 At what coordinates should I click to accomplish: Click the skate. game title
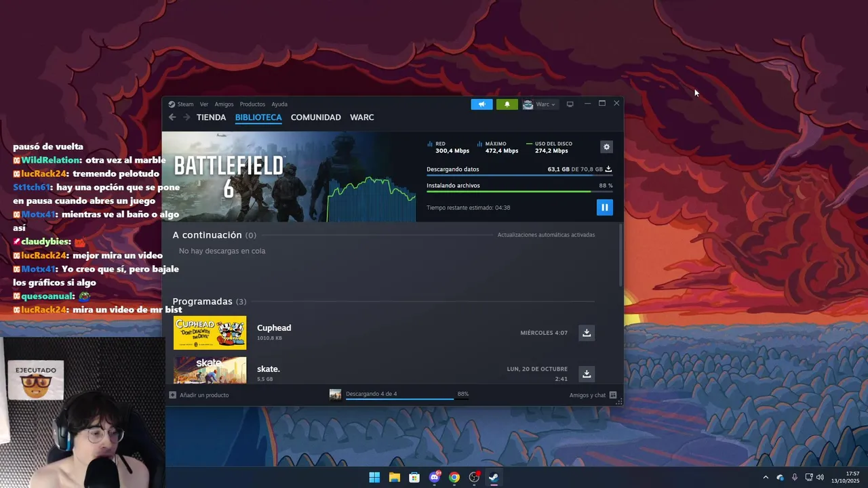pyautogui.click(x=269, y=369)
